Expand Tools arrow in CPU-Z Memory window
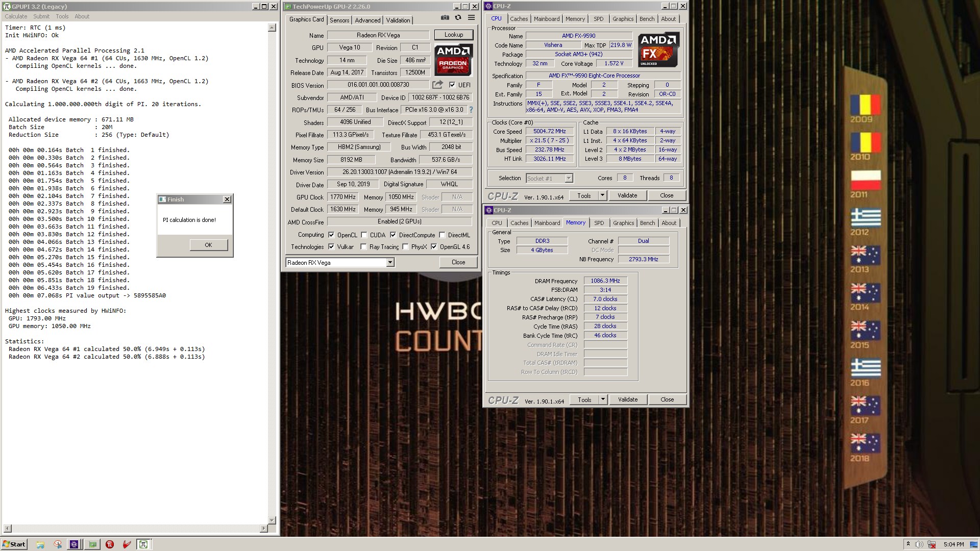Viewport: 980px width, 551px height. (603, 399)
